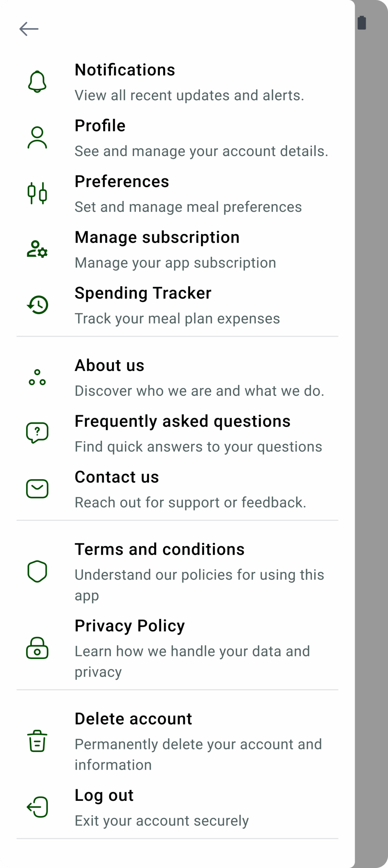Tap the Log out label
Image resolution: width=388 pixels, height=868 pixels.
tap(104, 795)
